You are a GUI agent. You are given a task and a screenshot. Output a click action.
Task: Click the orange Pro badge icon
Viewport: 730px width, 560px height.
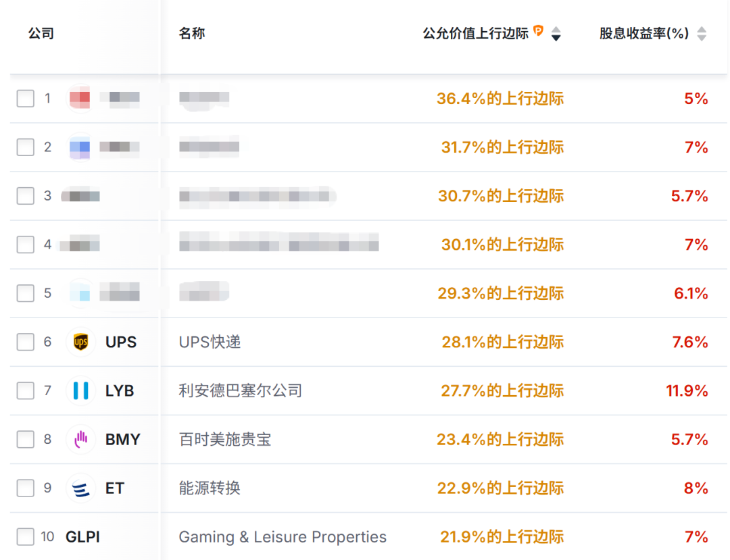[x=539, y=30]
